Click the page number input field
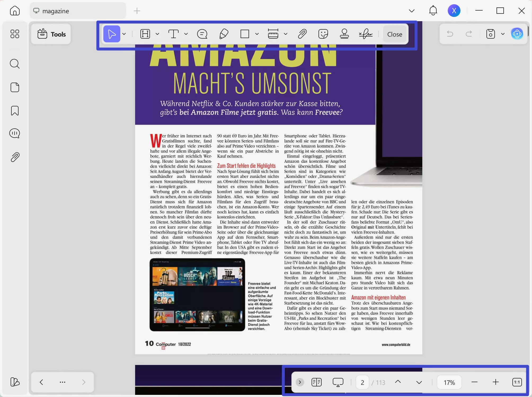This screenshot has height=397, width=532. point(362,382)
